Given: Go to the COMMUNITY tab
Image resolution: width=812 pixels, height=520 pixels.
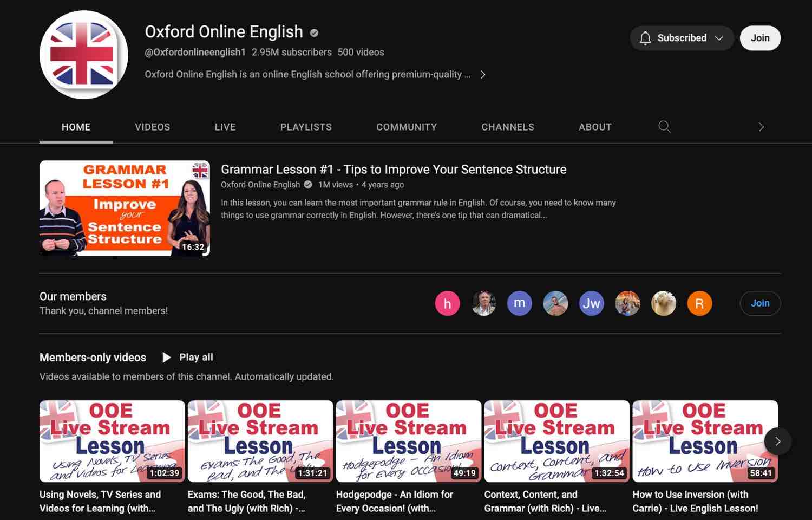Looking at the screenshot, I should coord(407,127).
